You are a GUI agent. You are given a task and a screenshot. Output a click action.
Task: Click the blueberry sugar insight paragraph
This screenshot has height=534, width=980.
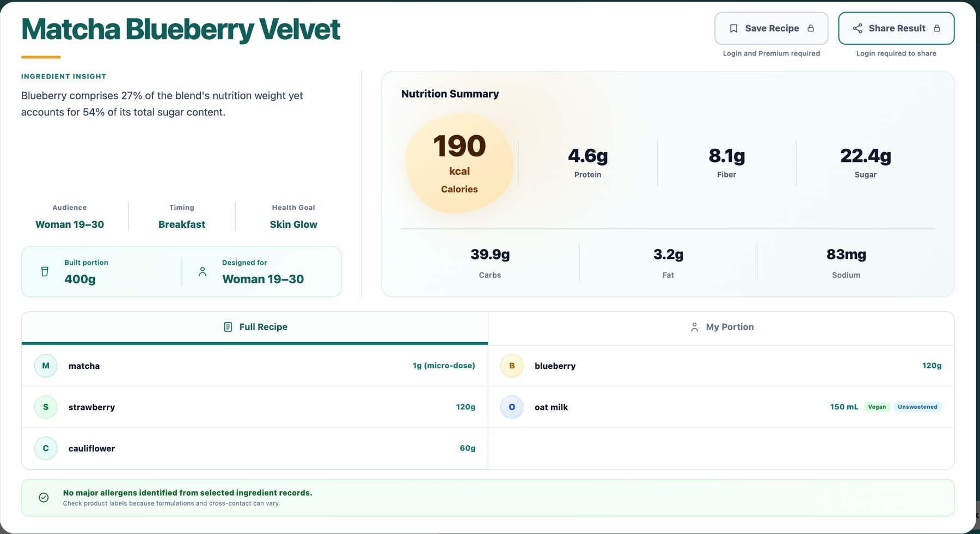[162, 104]
